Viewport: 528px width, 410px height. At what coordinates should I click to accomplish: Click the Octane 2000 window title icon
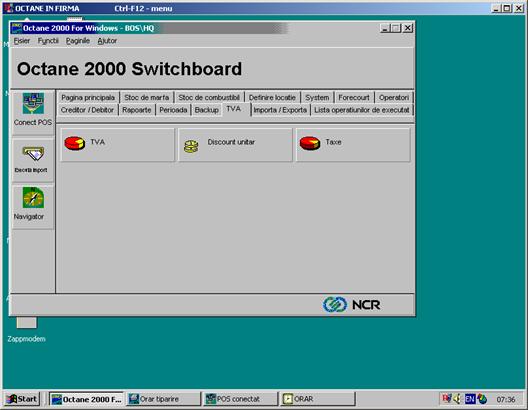[16, 28]
